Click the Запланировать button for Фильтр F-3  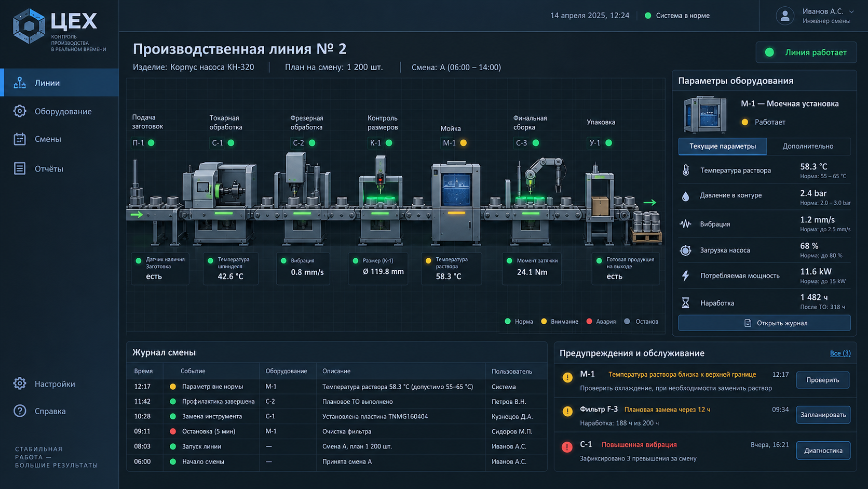point(823,415)
